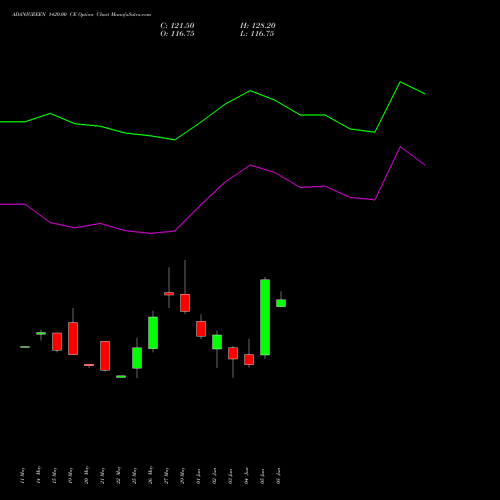This screenshot has width=500, height=500.
Task: Click the red candle for 03 Jun
Action: (x=233, y=353)
